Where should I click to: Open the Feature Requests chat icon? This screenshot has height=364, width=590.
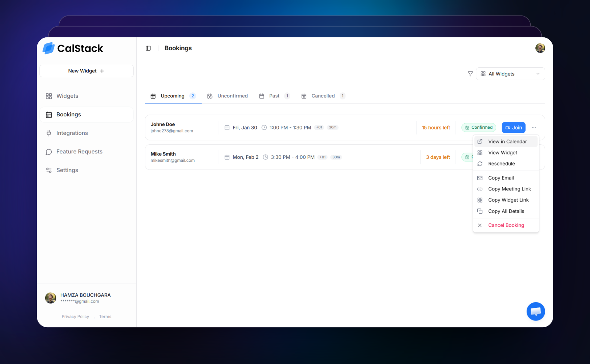coord(49,152)
